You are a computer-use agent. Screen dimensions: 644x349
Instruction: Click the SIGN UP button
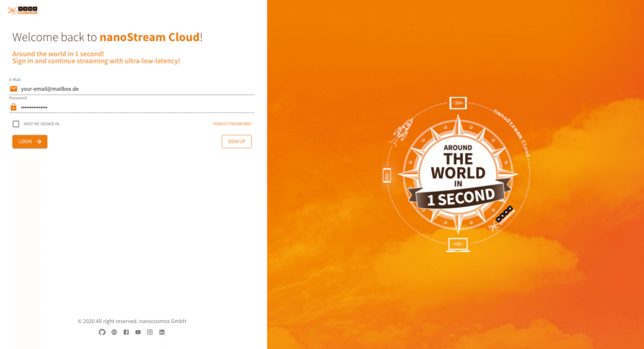pos(236,141)
